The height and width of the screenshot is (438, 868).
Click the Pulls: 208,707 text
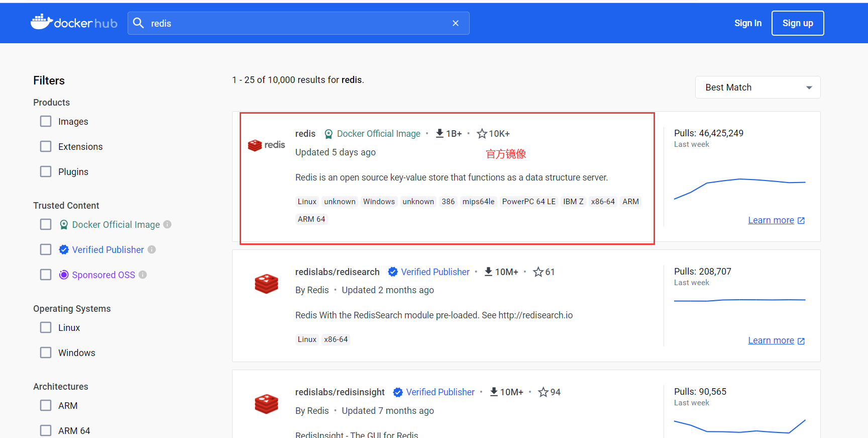tap(703, 272)
